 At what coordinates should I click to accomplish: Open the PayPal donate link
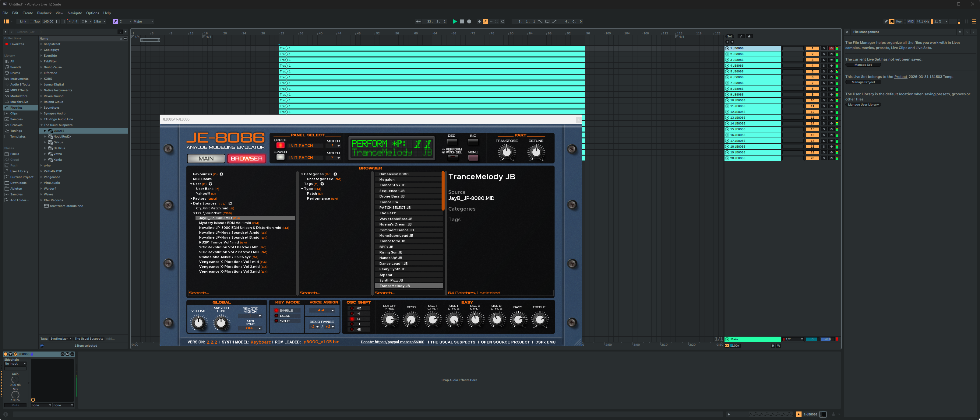click(x=392, y=342)
